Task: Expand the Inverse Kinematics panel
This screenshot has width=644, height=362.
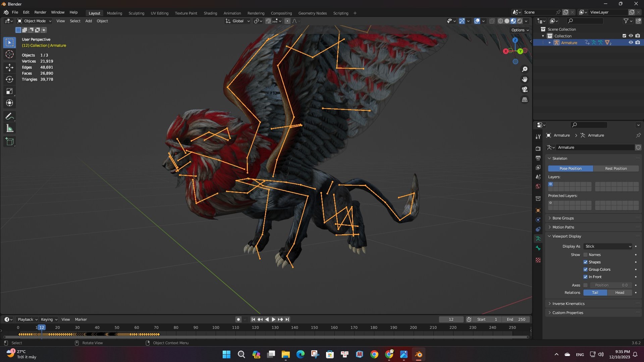Action: point(568,304)
